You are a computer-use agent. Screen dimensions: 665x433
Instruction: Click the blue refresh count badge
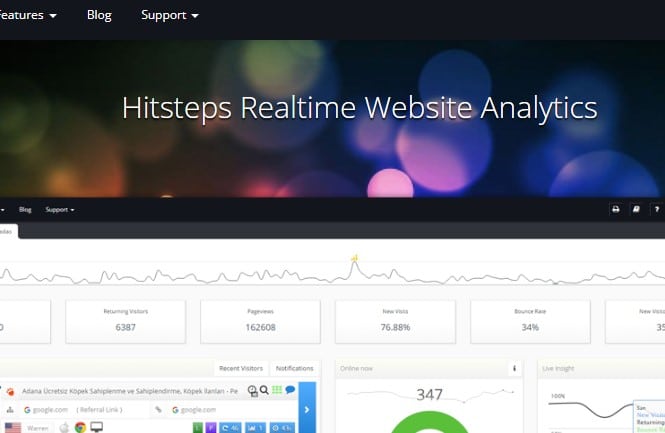point(230,428)
